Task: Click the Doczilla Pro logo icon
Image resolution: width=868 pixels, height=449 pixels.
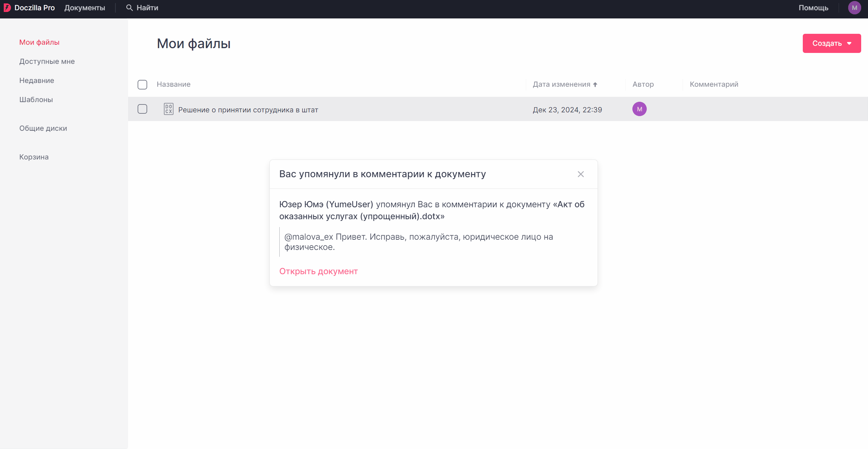Action: [7, 8]
